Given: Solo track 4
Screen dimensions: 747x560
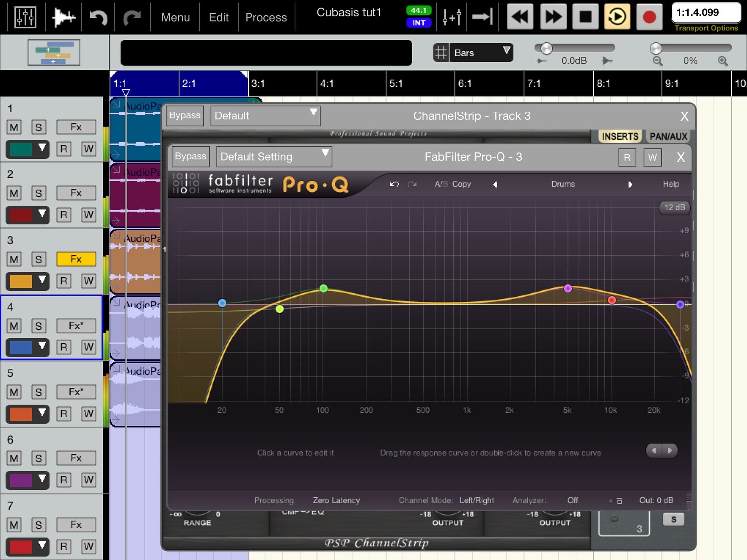Looking at the screenshot, I should (x=38, y=326).
